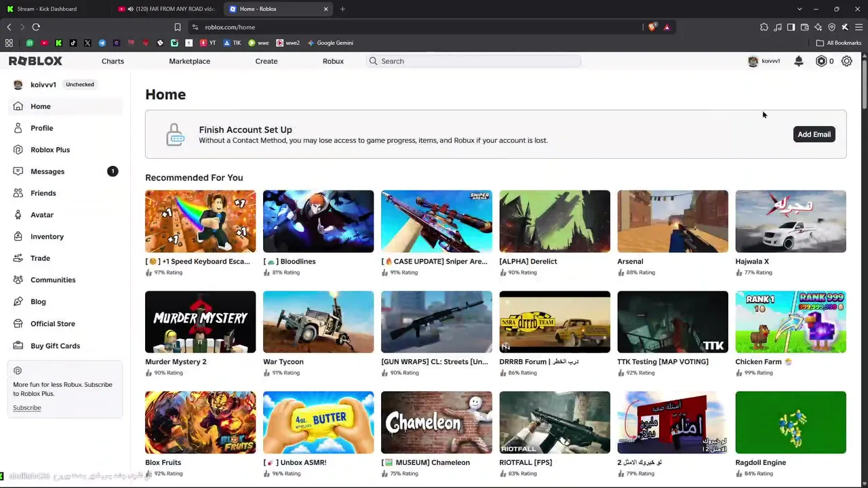Open the Murder Mystery 2 game thumbnail

point(200,322)
